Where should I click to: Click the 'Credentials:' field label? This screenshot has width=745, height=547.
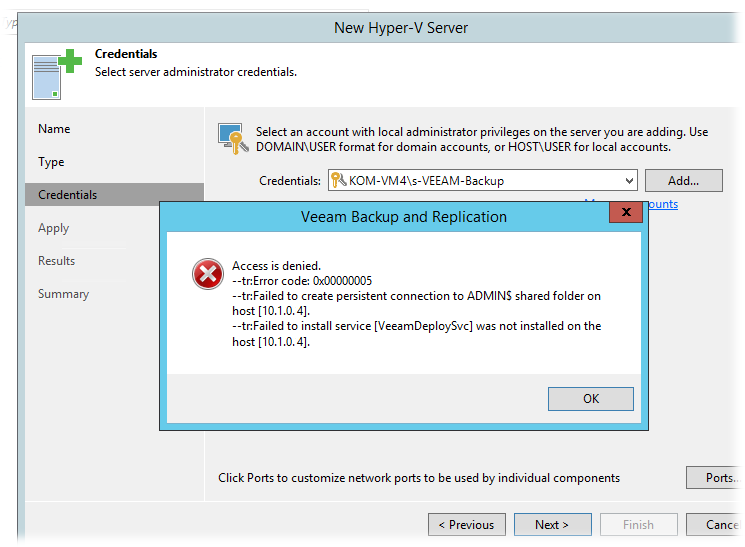[x=290, y=181]
